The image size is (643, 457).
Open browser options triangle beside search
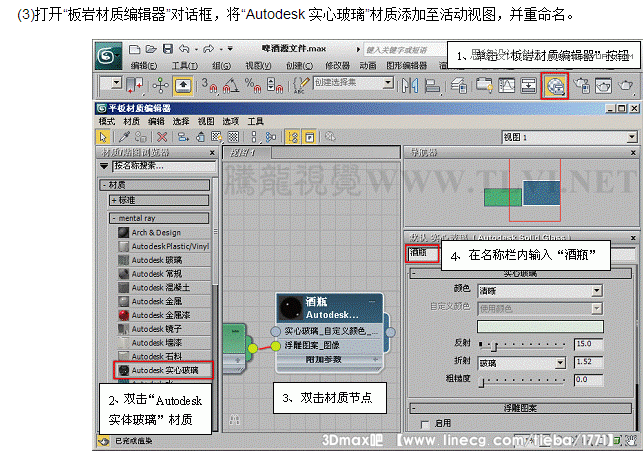pos(104,166)
